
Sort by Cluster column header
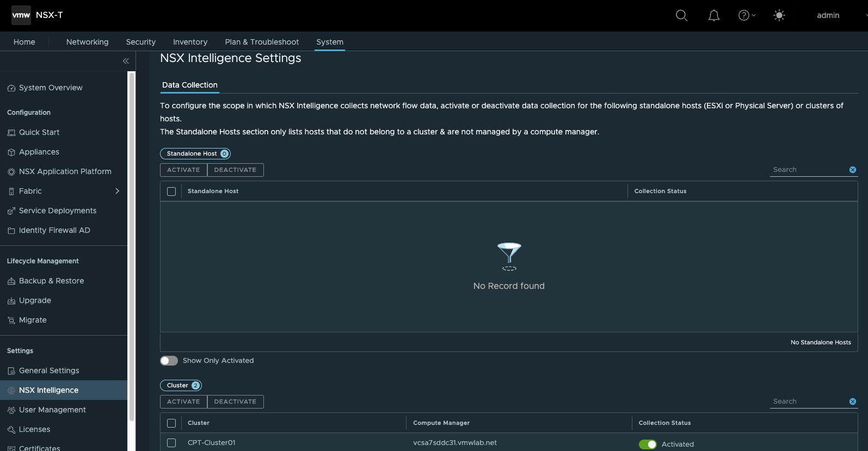[x=199, y=423]
